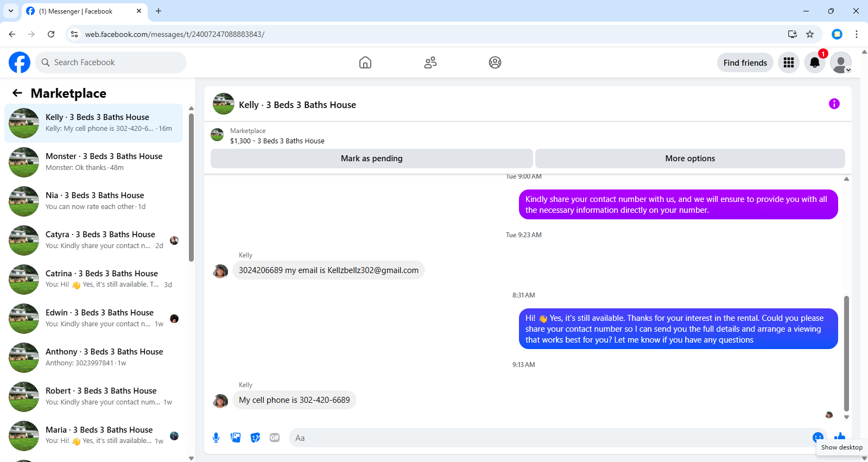868x462 pixels.
Task: Close the Messenger | Facebook tab
Action: pyautogui.click(x=139, y=11)
